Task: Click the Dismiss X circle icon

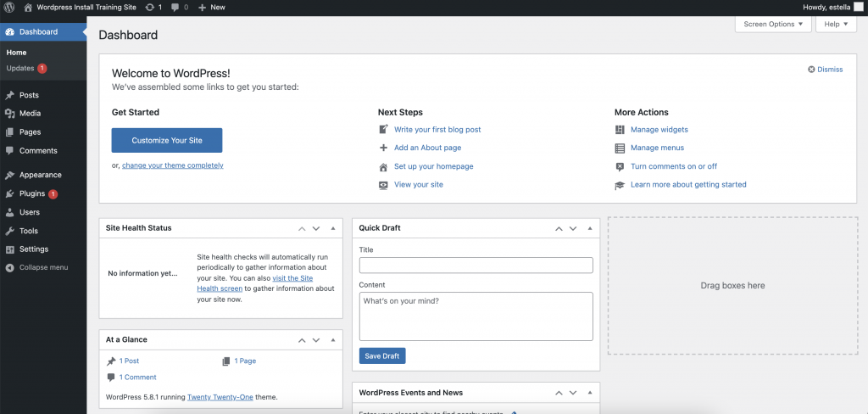Action: (811, 70)
